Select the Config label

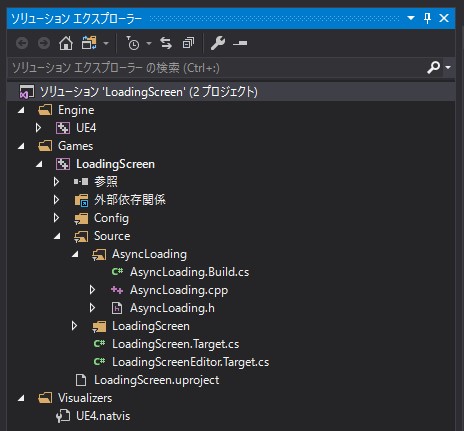coord(111,218)
